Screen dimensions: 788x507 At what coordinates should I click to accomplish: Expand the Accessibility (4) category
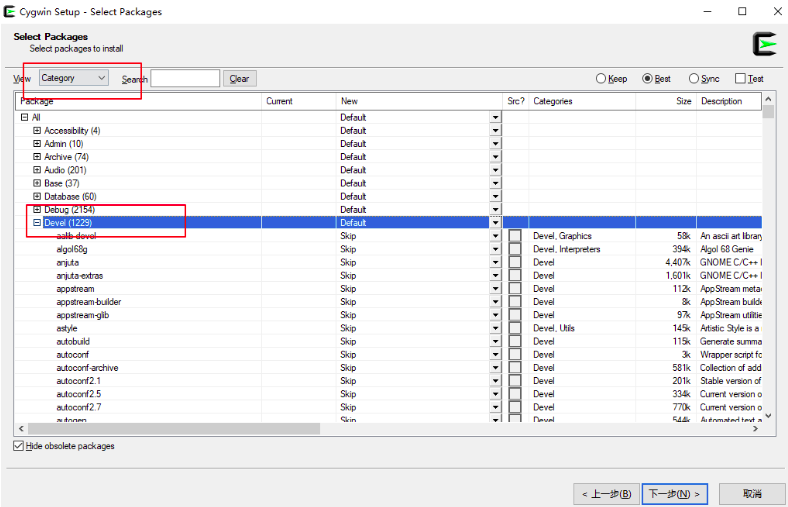coord(37,130)
